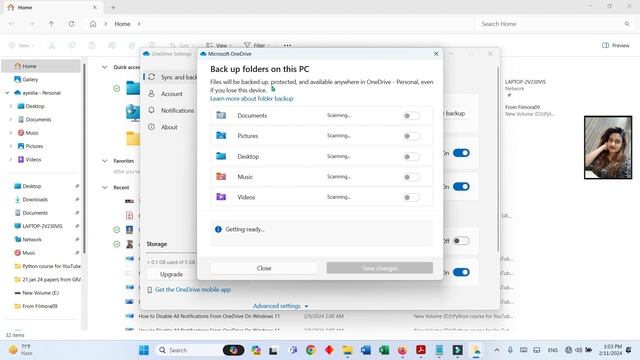Open Google Chrome from taskbar
640x360 pixels.
click(x=311, y=350)
